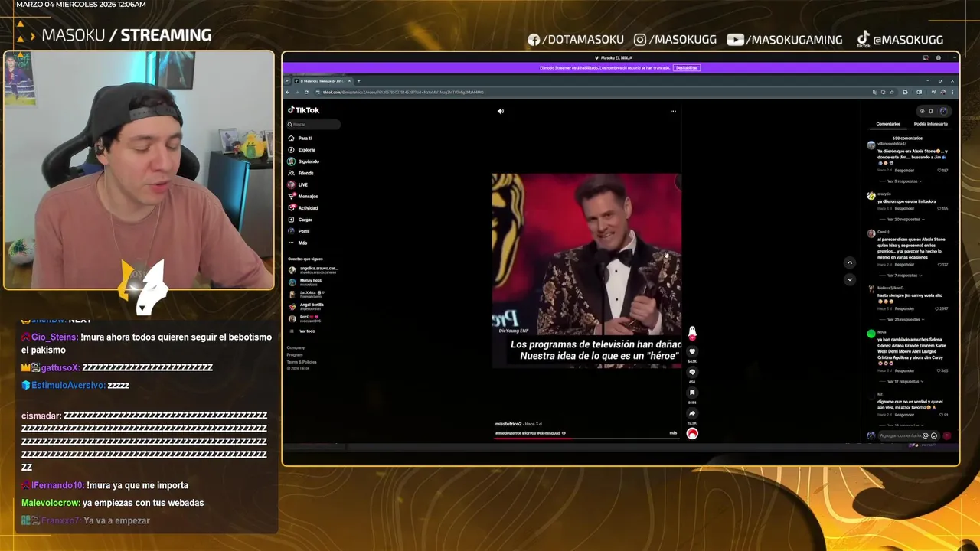Open comments via the speech bubble icon
This screenshot has width=980, height=551.
(692, 373)
